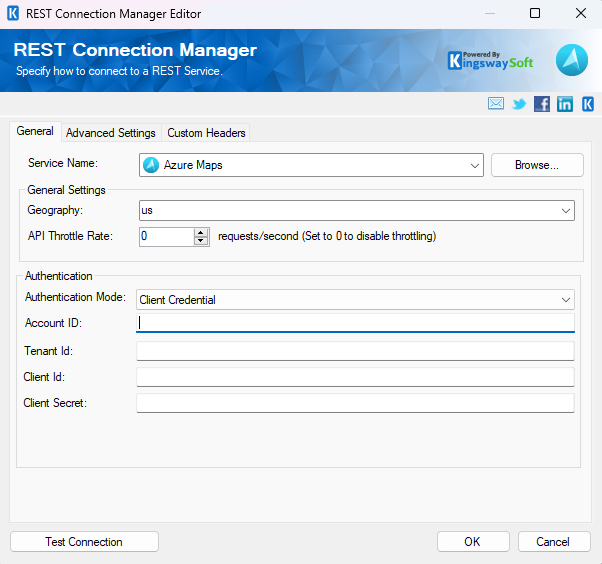Click 'Specify how to connect to a REST Service.' text
This screenshot has height=564, width=602.
pyautogui.click(x=119, y=71)
